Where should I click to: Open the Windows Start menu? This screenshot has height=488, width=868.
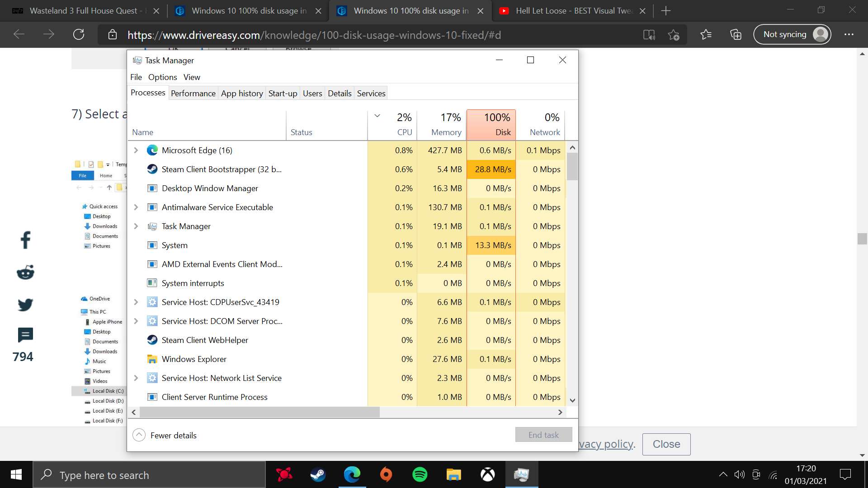click(x=16, y=474)
